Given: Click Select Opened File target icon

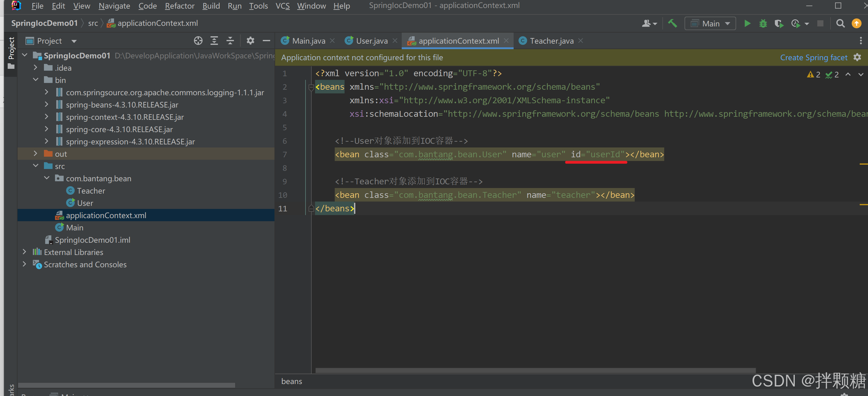Looking at the screenshot, I should tap(198, 41).
